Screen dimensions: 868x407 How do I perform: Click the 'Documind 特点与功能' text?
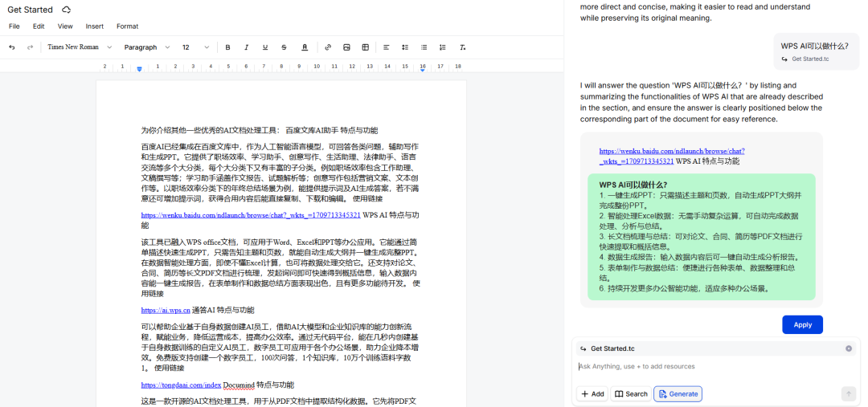(x=259, y=385)
